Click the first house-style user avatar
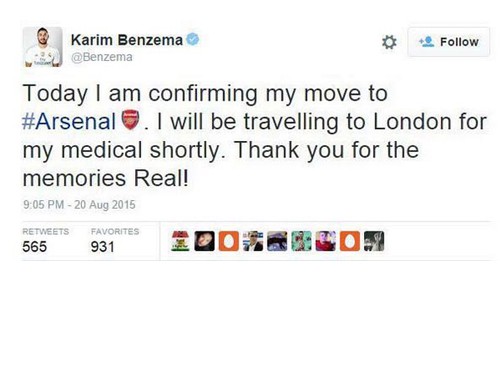 [x=180, y=241]
